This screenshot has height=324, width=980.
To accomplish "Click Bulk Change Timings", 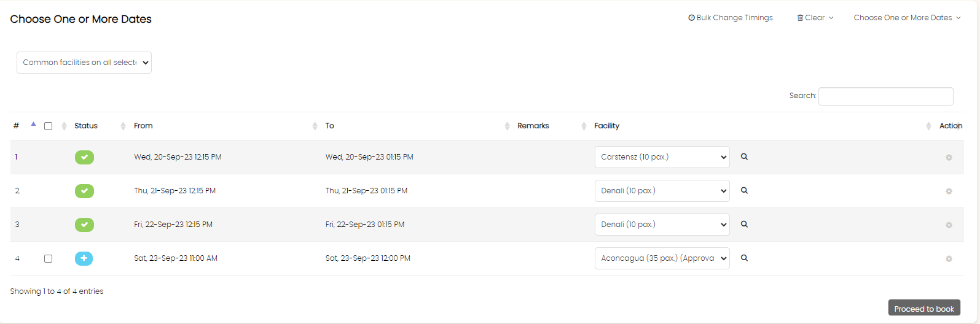I will [x=731, y=18].
